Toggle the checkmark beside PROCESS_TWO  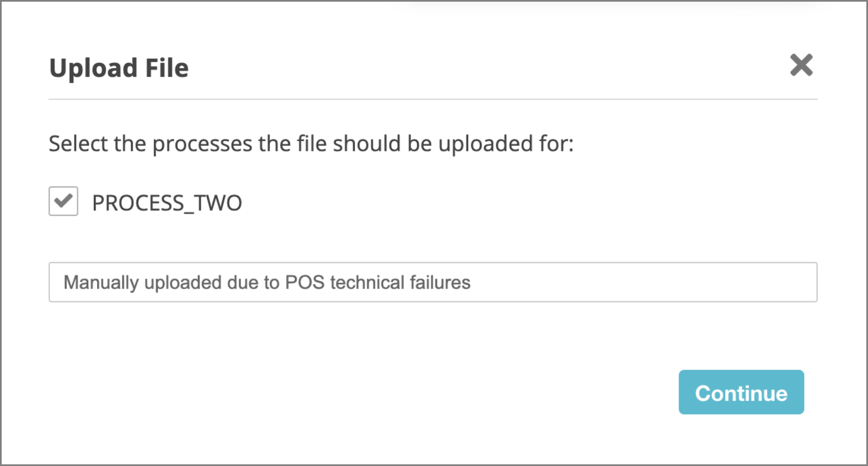[63, 201]
